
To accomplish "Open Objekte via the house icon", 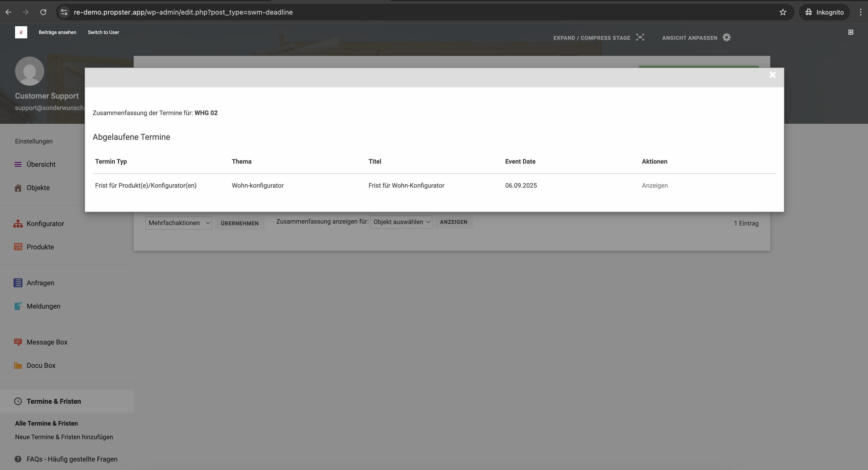I will (18, 188).
